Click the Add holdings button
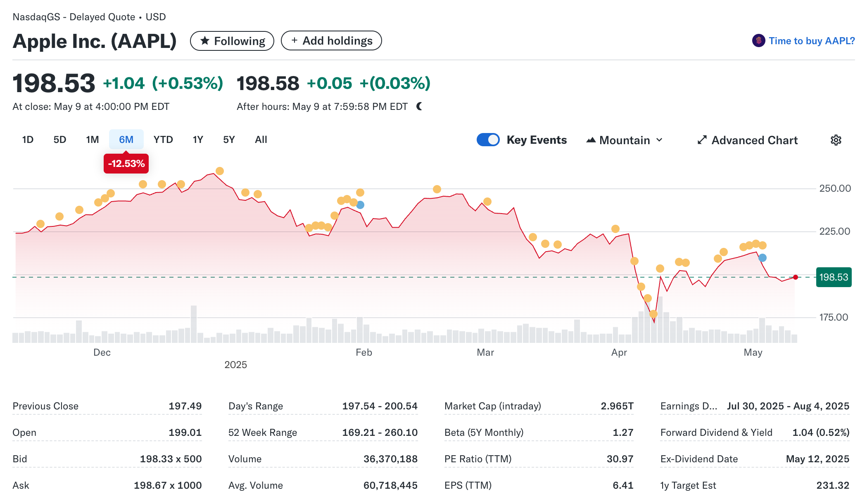The image size is (860, 504). pos(331,40)
